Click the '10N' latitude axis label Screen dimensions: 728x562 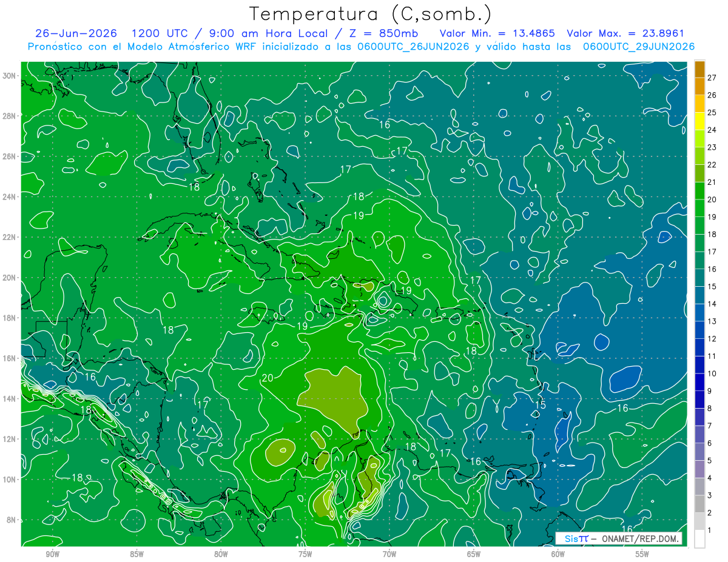[x=10, y=480]
